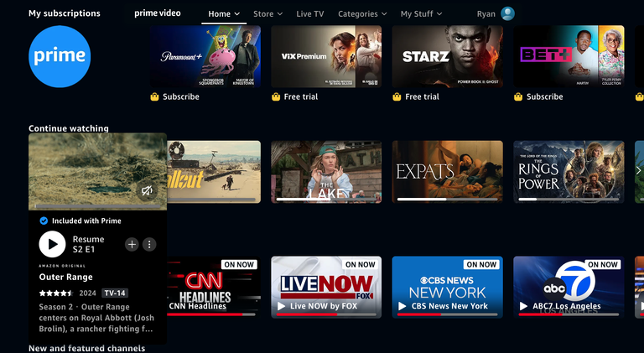
Task: Open The Lake show thumbnail
Action: click(x=326, y=172)
